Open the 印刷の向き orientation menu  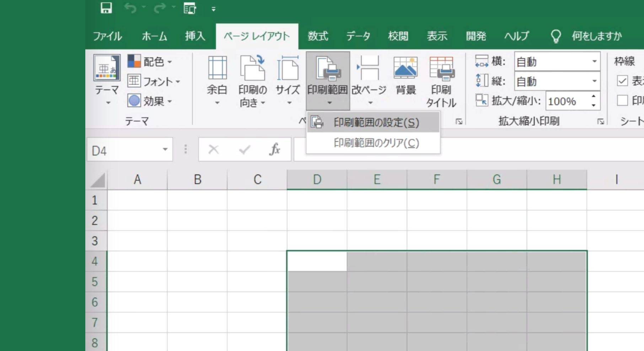252,81
